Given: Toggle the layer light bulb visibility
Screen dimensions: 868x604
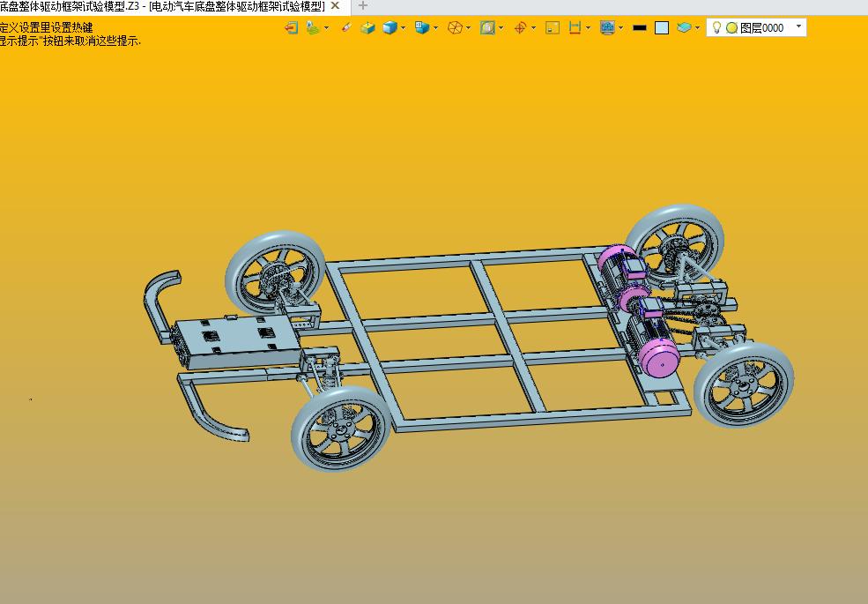Looking at the screenshot, I should 716,27.
